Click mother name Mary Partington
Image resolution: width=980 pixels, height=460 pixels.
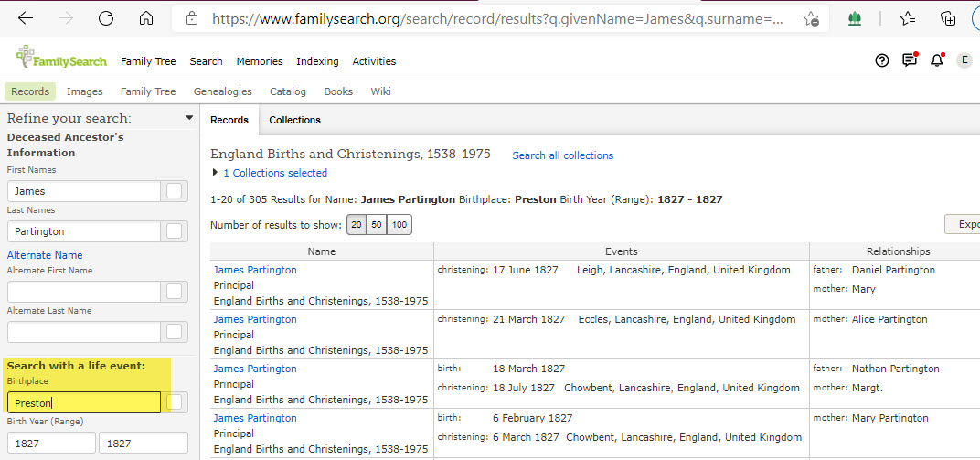(890, 418)
